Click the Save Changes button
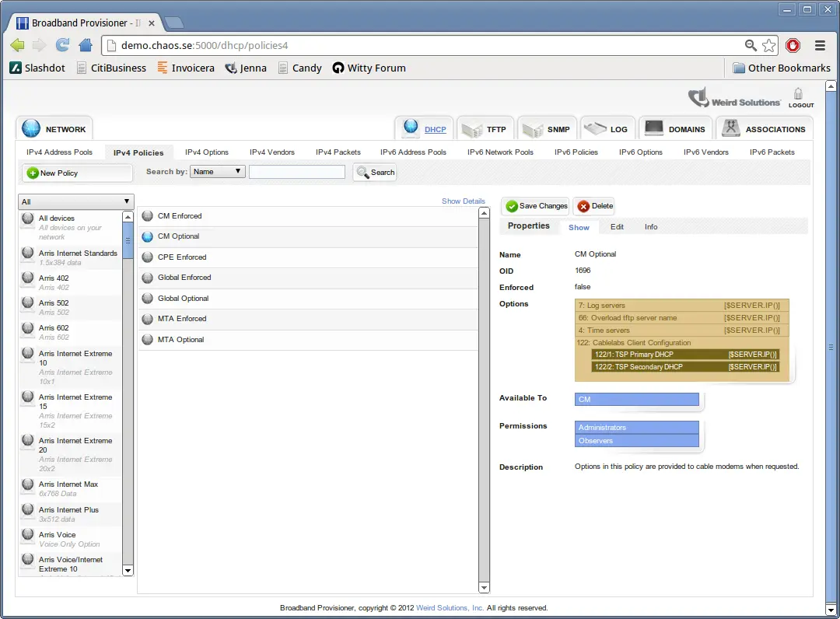 [535, 206]
